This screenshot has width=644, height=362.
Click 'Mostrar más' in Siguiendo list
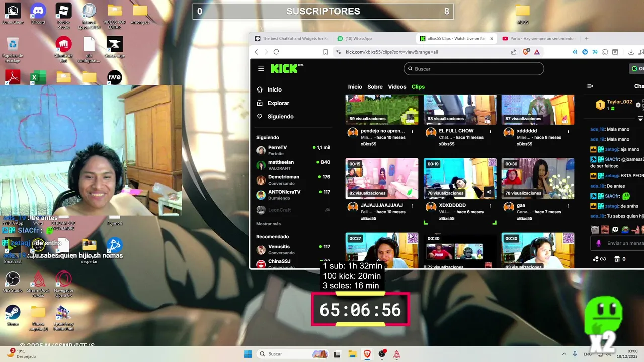click(268, 224)
